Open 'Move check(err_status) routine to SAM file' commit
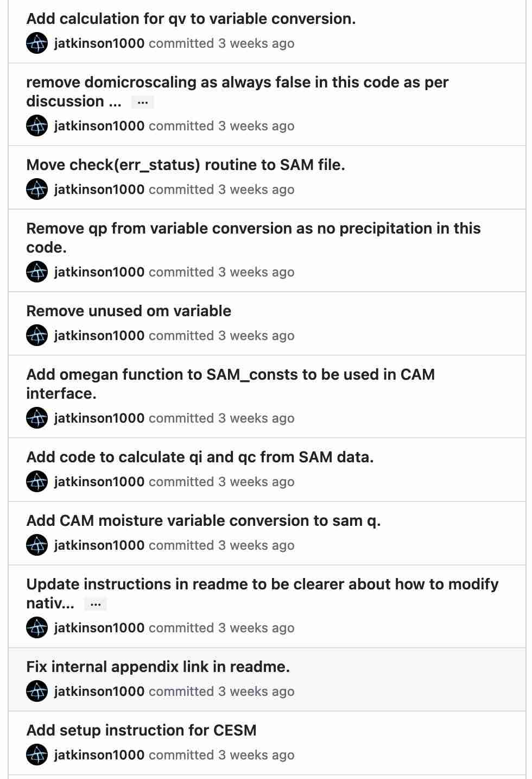The height and width of the screenshot is (779, 532). pos(185,165)
